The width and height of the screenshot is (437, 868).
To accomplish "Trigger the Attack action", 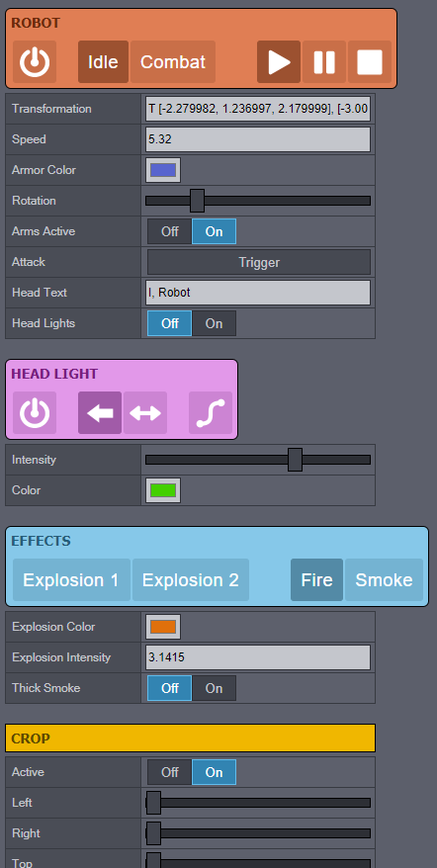I will pos(259,262).
